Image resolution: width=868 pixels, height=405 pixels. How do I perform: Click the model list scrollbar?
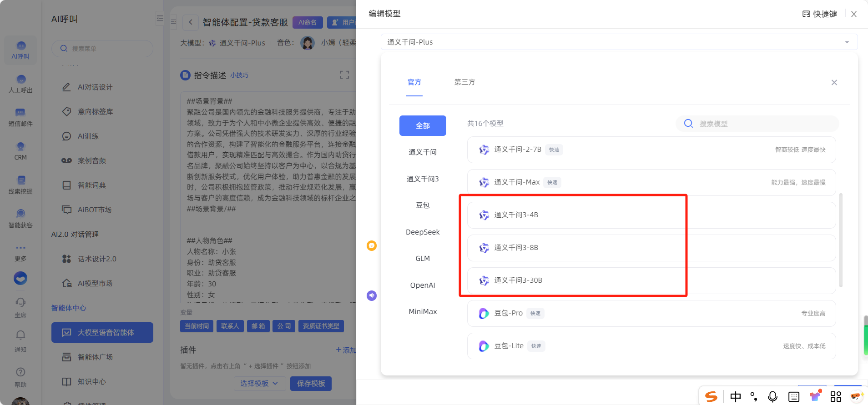coord(841,240)
